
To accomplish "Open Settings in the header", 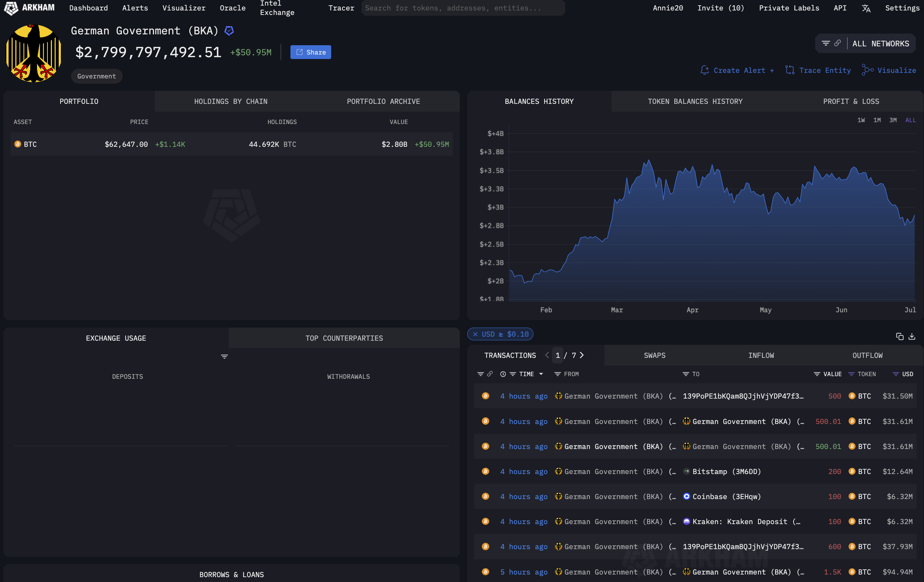I will 902,8.
